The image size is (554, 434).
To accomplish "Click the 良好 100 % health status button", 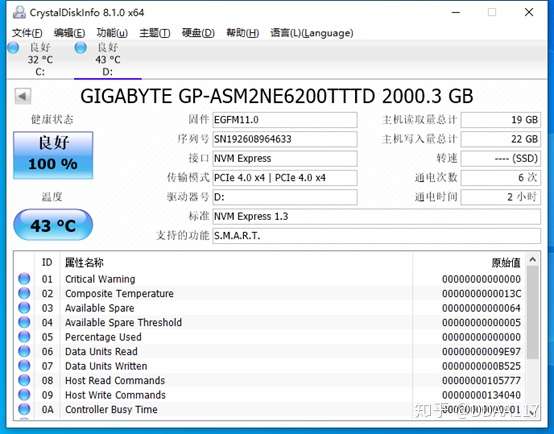I will coord(53,155).
